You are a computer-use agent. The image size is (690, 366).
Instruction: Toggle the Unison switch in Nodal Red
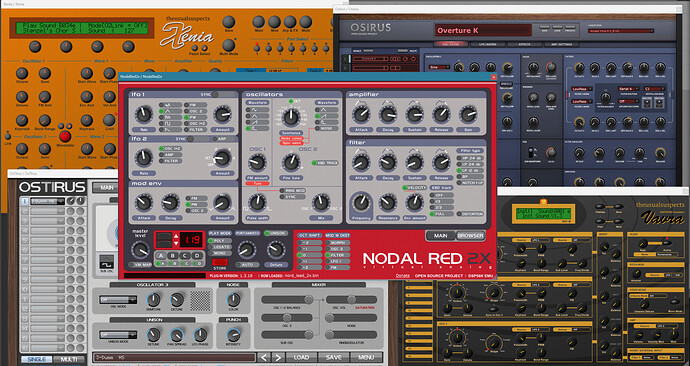[x=276, y=233]
